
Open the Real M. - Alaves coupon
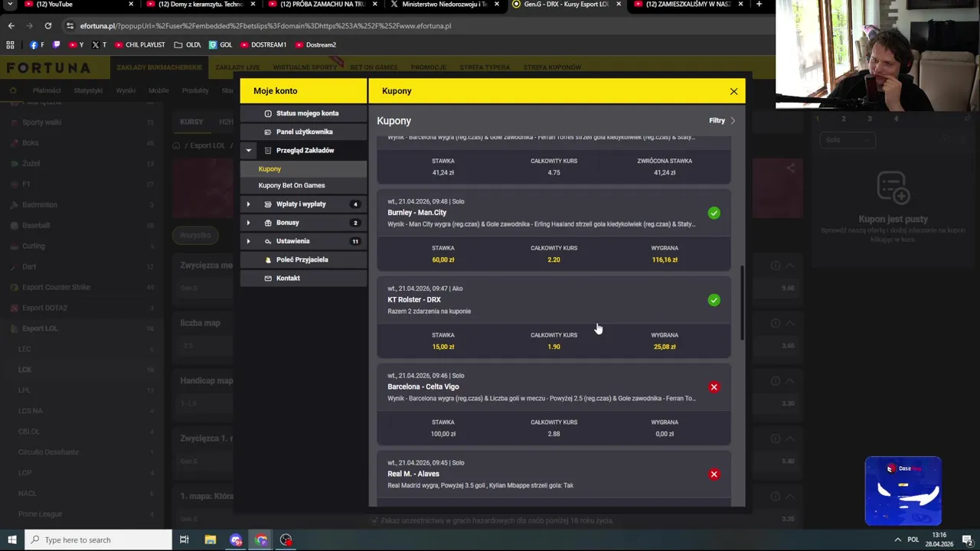click(x=554, y=478)
